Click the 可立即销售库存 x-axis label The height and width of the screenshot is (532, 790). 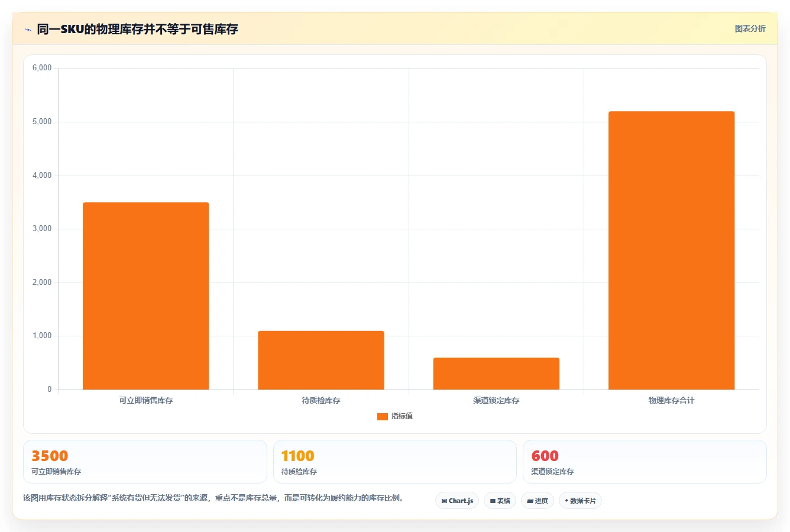tap(146, 400)
